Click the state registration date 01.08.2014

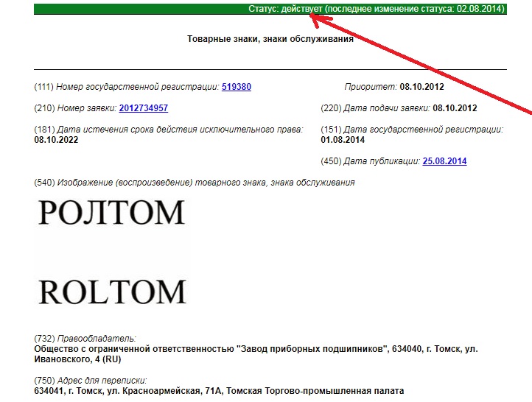coord(343,140)
